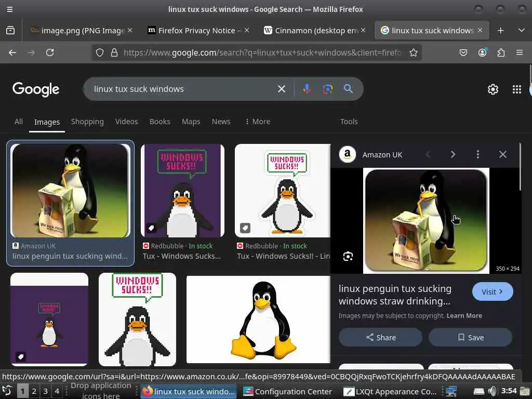Expand the More search categories menu
532x399 pixels.
pyautogui.click(x=258, y=122)
